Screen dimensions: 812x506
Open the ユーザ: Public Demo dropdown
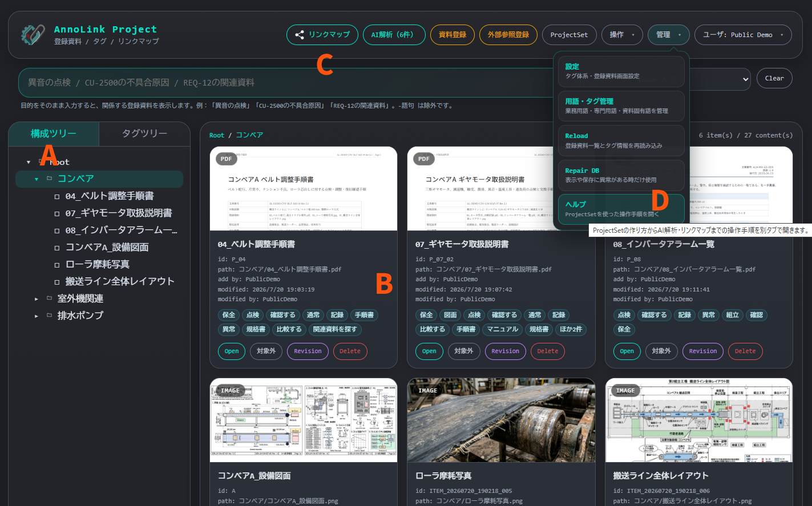[743, 35]
